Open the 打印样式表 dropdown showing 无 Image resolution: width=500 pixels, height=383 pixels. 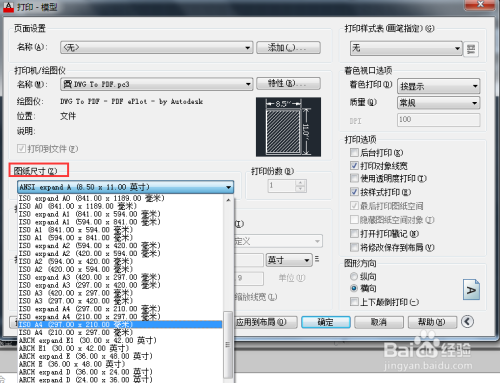[x=406, y=48]
